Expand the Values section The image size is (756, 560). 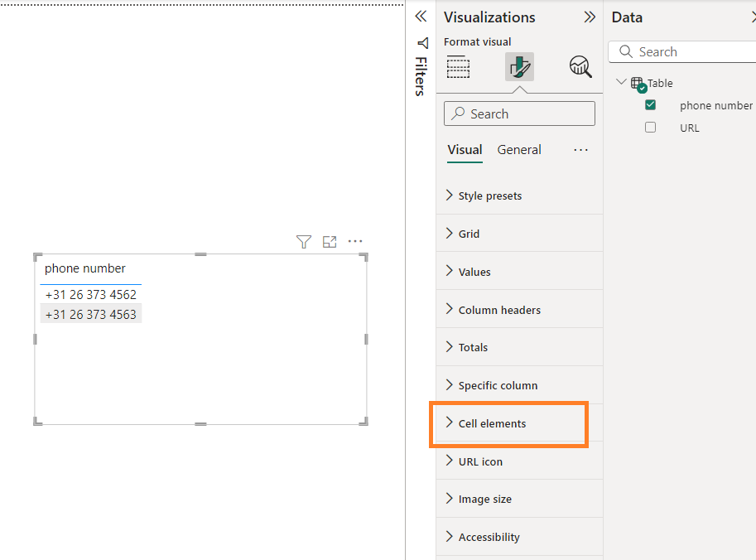(519, 272)
